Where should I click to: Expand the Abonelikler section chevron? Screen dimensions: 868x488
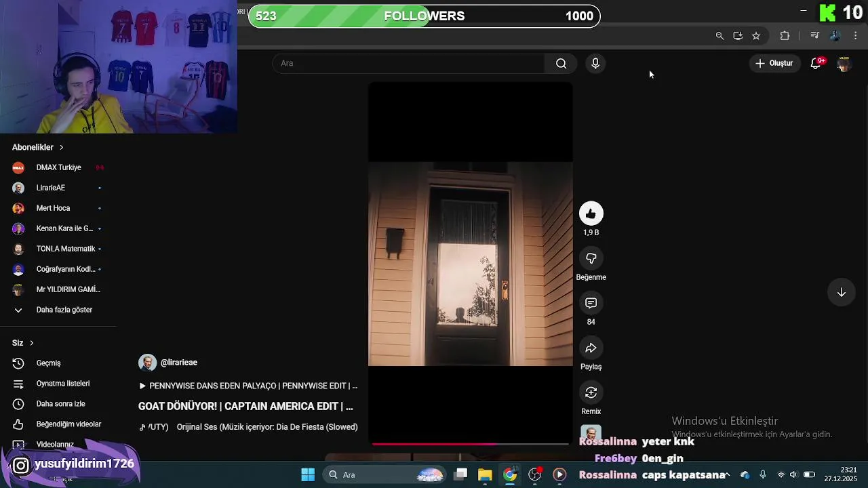[61, 147]
